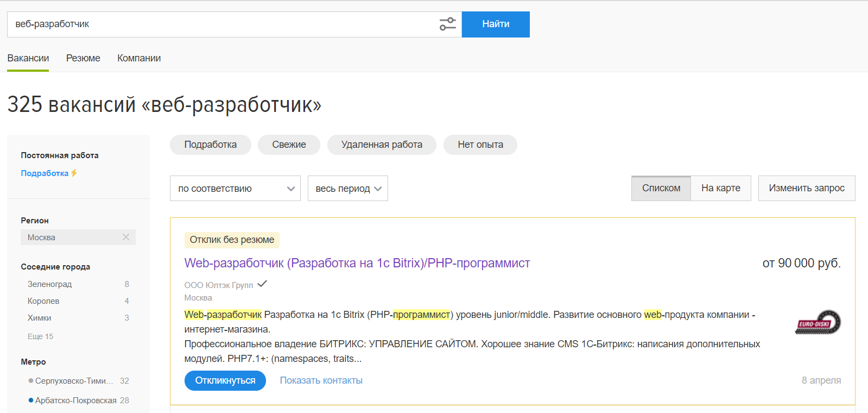This screenshot has width=868, height=413.
Task: Click the 8 апреля posting date
Action: [821, 380]
